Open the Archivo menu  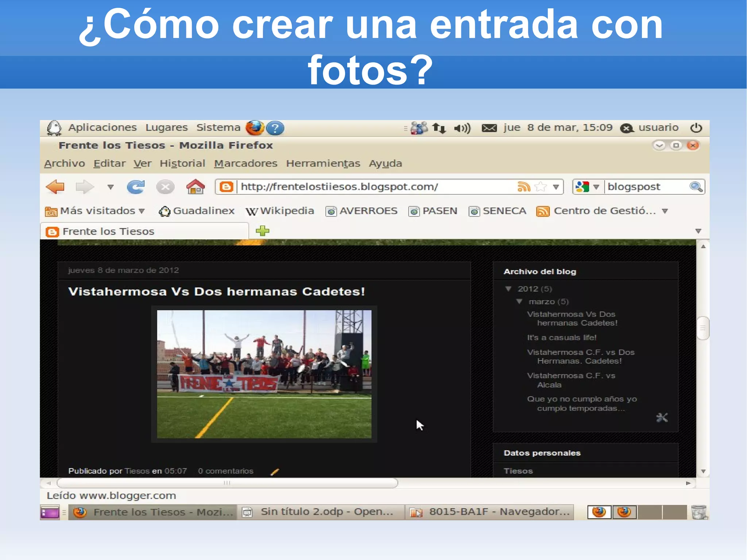click(65, 163)
